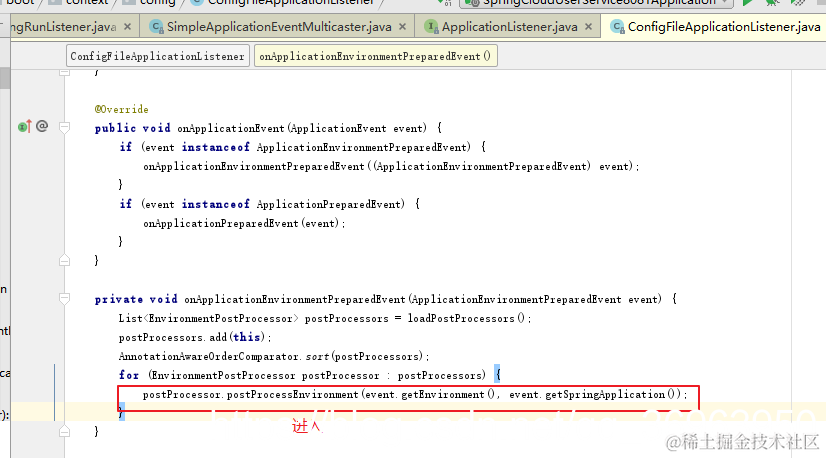This screenshot has height=458, width=826.
Task: Click event.getSpringApplication() in the loop body
Action: coord(595,394)
